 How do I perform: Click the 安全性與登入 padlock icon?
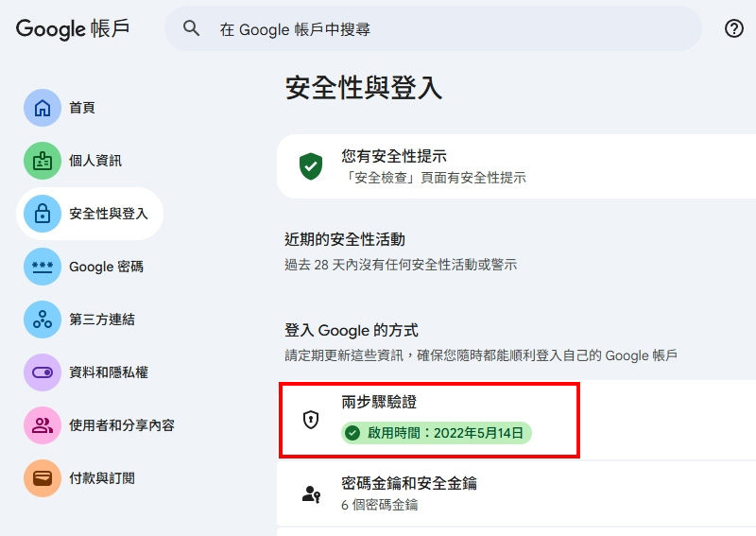(x=43, y=214)
